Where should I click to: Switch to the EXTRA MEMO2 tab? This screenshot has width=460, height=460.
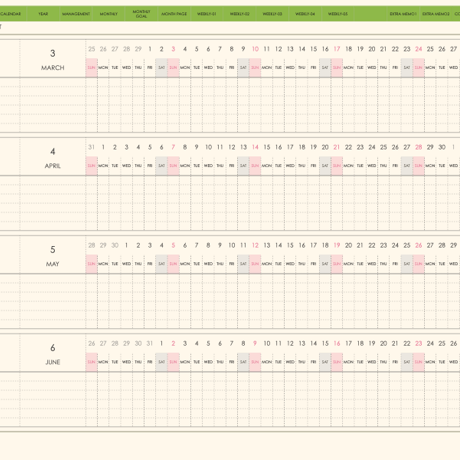[436, 14]
